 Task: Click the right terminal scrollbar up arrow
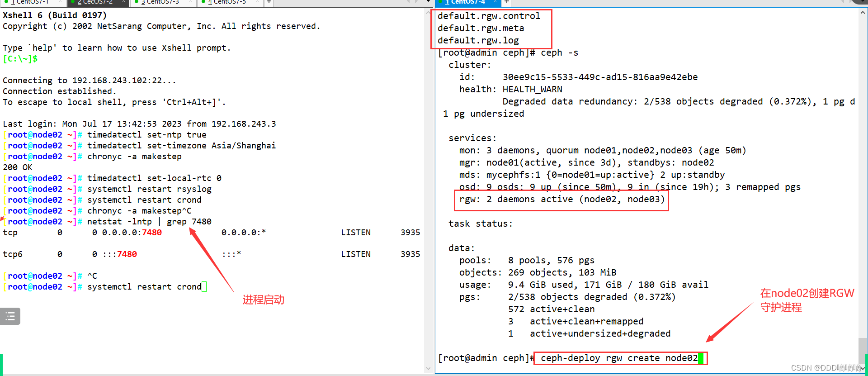(x=863, y=13)
